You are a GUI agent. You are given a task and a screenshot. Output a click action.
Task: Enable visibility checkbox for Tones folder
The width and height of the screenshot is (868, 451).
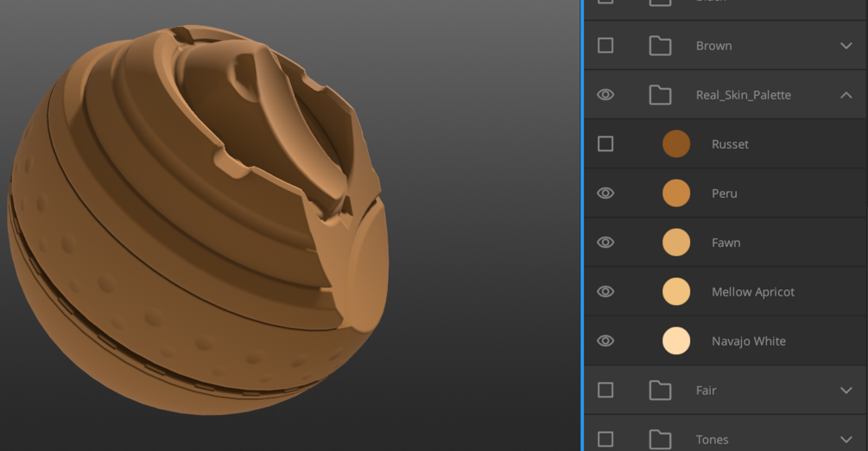[605, 440]
